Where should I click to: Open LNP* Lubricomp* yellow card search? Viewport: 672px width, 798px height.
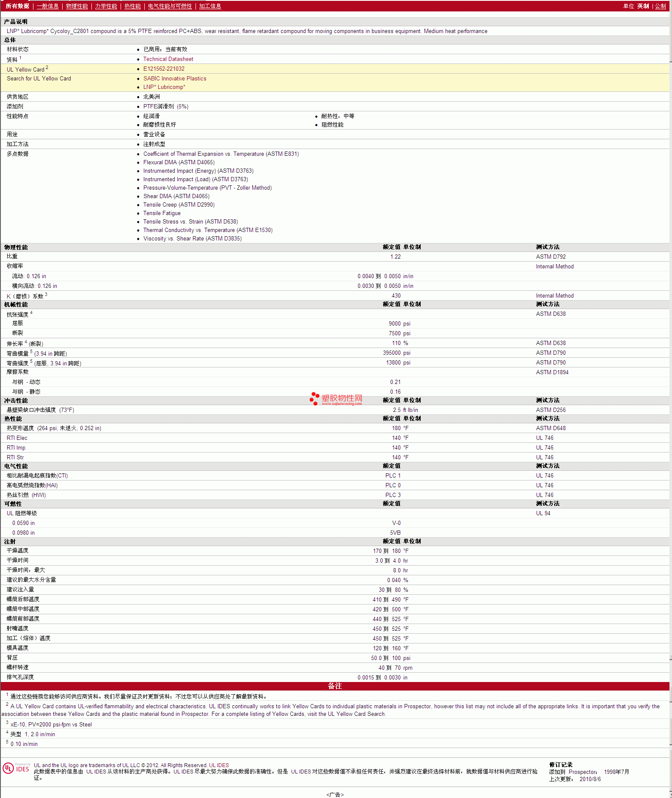(164, 87)
